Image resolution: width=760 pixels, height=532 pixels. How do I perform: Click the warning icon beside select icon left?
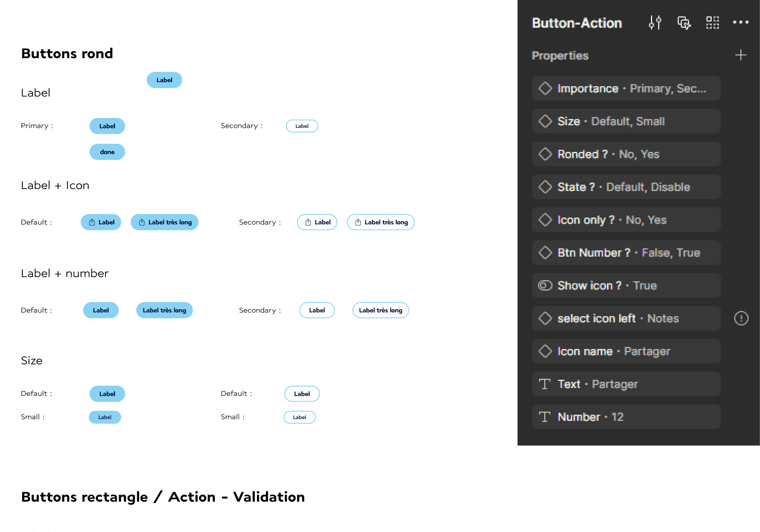[741, 318]
